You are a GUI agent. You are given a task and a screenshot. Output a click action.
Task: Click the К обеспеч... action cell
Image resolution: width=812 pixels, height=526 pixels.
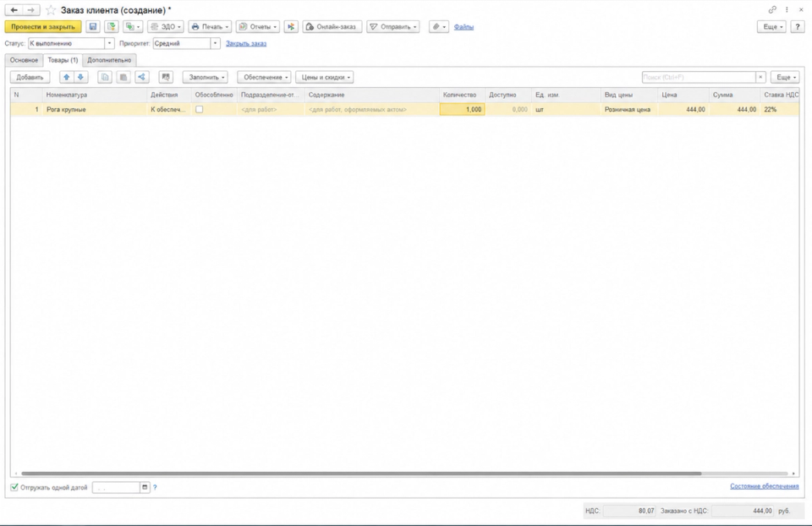169,109
